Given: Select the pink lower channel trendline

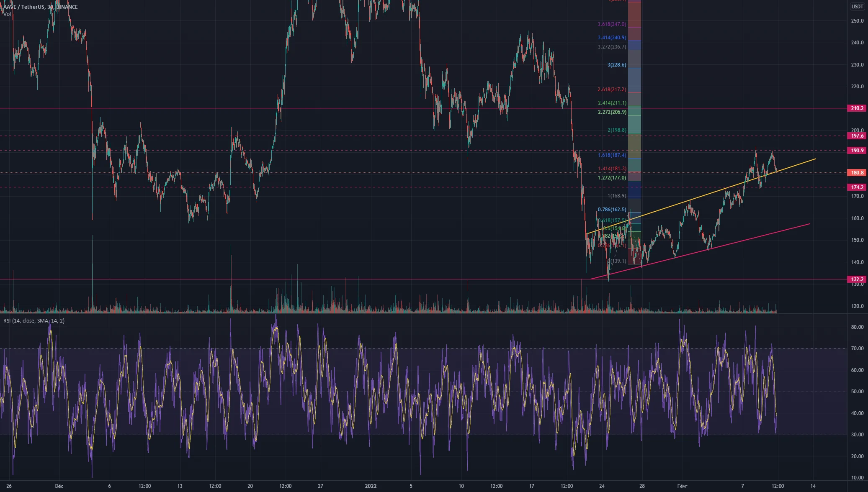Looking at the screenshot, I should point(700,251).
